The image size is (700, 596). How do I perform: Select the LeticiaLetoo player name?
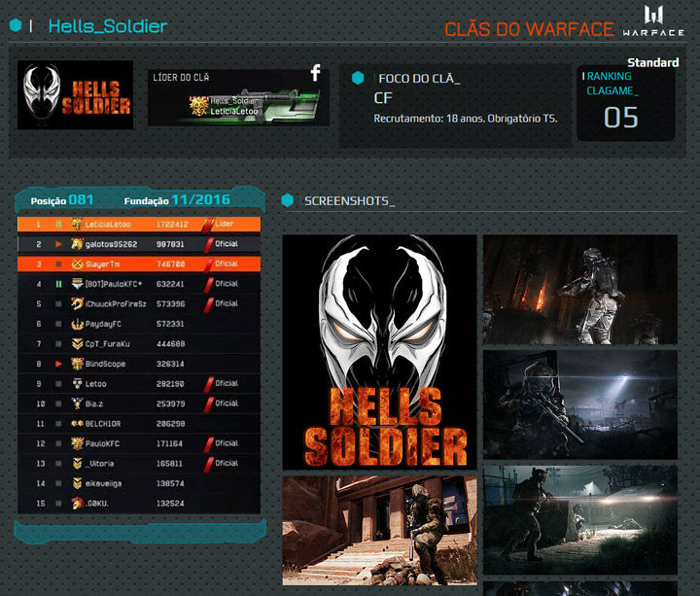pyautogui.click(x=108, y=225)
